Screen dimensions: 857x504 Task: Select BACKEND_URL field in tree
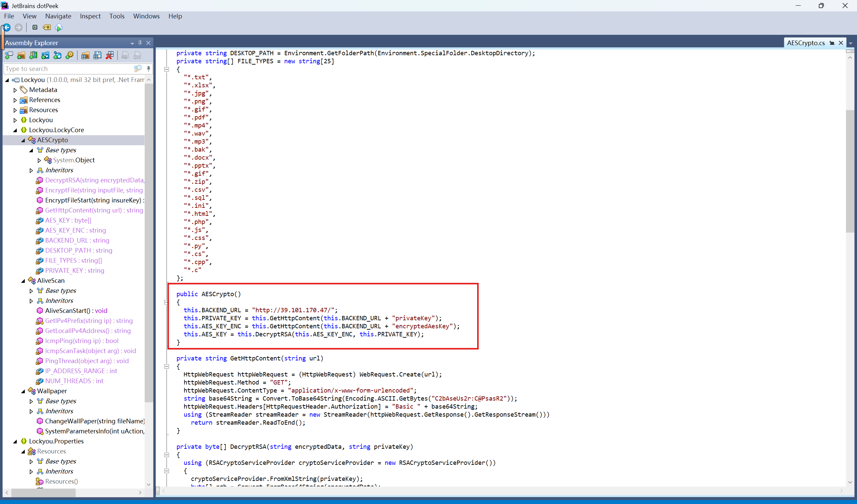(77, 240)
